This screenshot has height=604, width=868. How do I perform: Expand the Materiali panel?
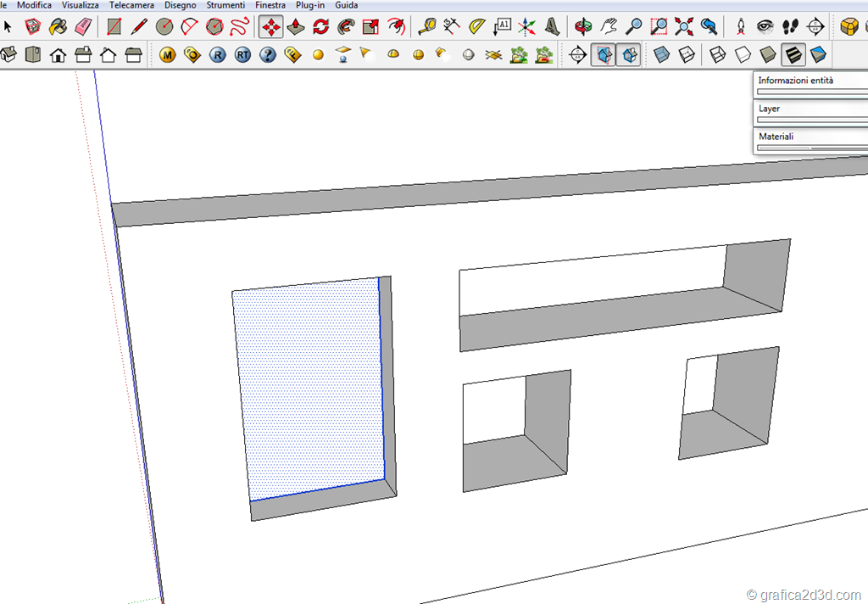click(810, 137)
